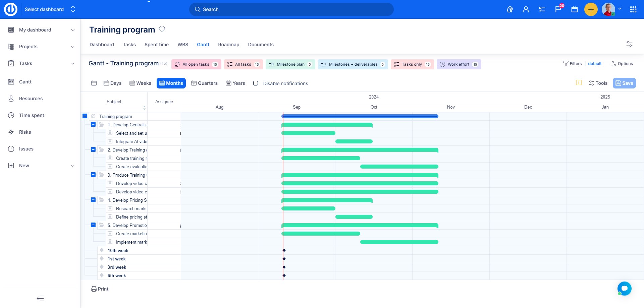Open the calendar icon in the top bar

click(x=575, y=9)
